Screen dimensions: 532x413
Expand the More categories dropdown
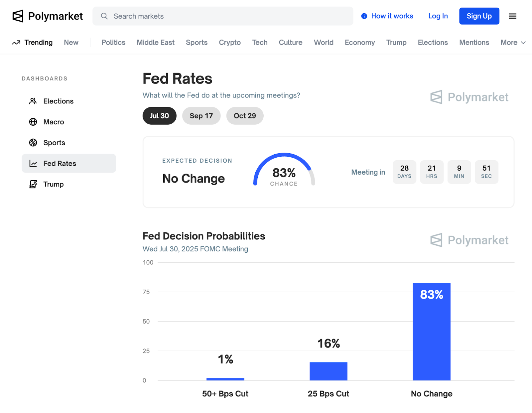coord(513,43)
